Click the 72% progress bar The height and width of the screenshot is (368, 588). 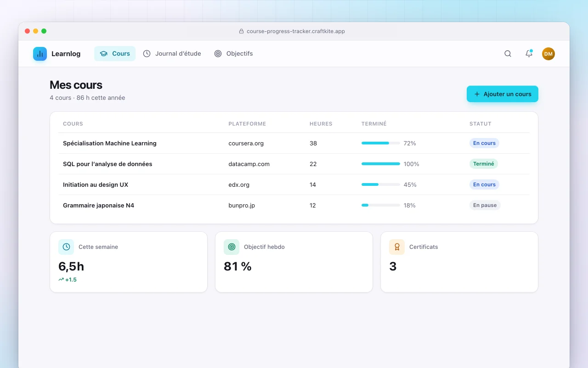381,143
